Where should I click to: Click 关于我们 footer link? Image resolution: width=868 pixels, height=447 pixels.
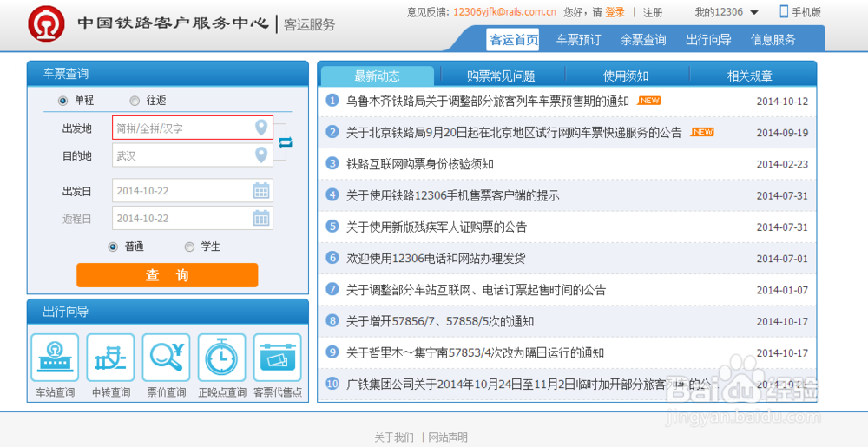pyautogui.click(x=394, y=437)
